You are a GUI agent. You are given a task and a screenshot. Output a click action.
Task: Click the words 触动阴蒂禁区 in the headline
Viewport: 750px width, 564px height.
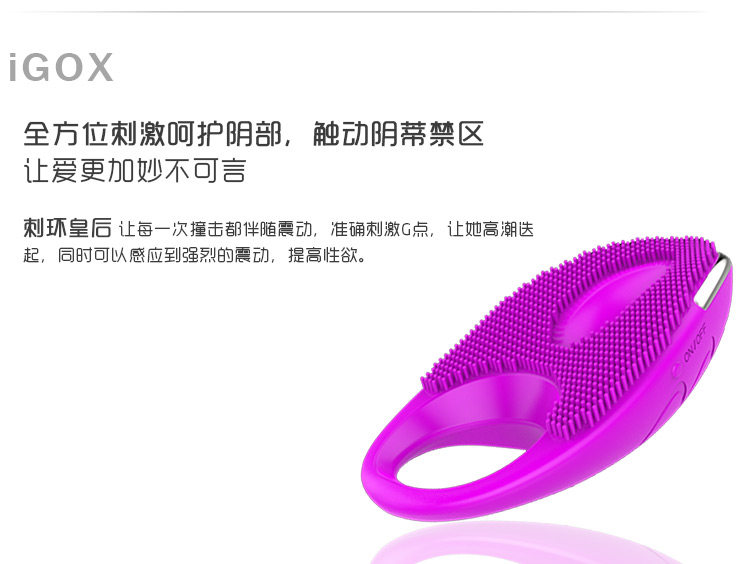tap(398, 134)
